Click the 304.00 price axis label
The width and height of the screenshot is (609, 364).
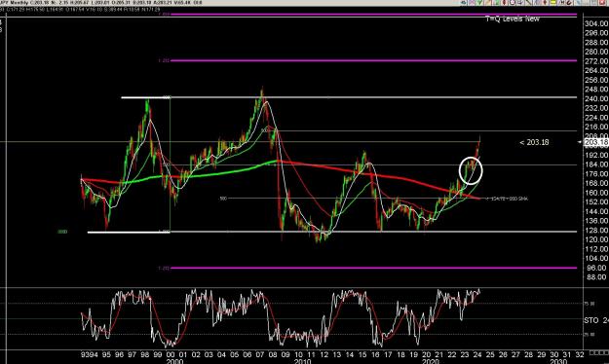(x=595, y=23)
